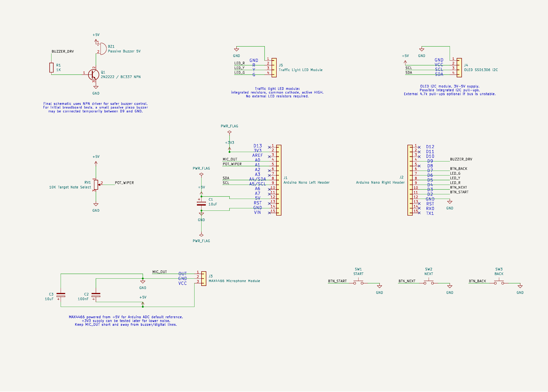Click the SW3 BACK pushbutton symbol
The width and height of the screenshot is (548, 392).
(x=499, y=282)
